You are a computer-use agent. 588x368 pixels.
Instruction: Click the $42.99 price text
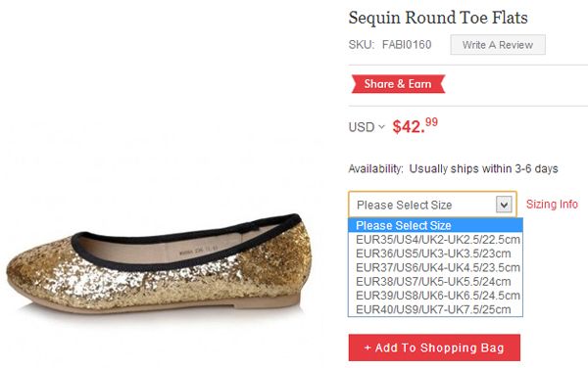416,126
